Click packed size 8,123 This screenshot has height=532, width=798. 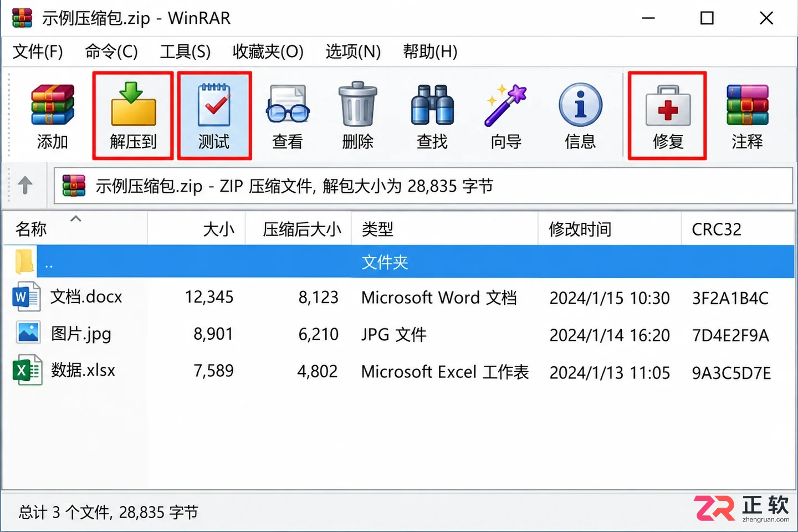pyautogui.click(x=318, y=297)
